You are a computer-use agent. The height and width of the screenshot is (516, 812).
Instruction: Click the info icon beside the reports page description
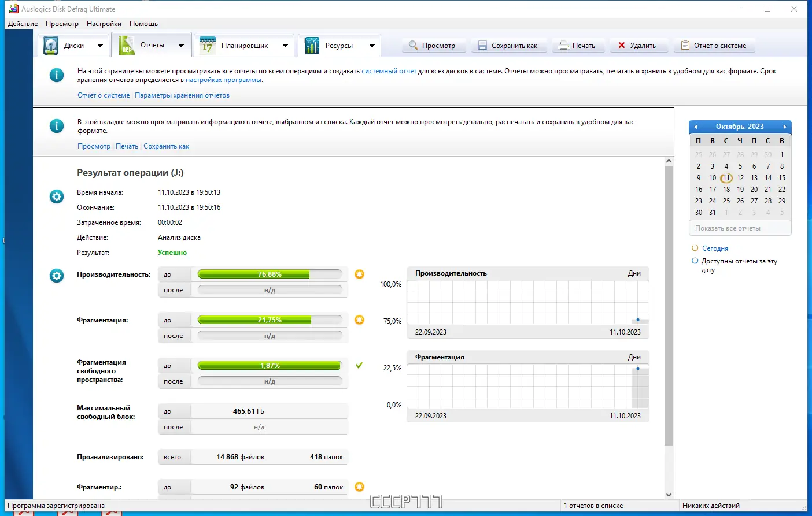(57, 75)
